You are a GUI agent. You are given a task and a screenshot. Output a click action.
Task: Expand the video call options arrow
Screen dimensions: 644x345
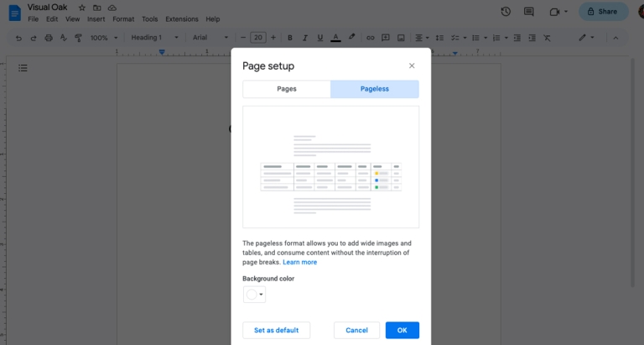click(566, 12)
